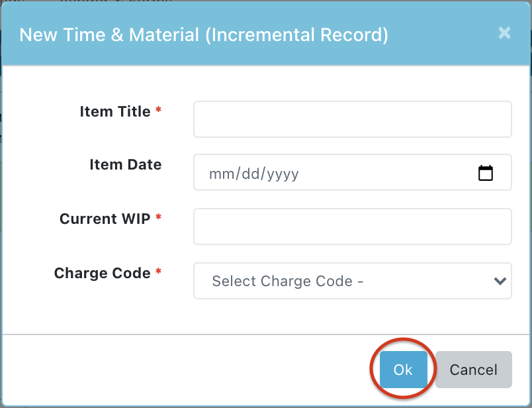The image size is (532, 408).
Task: Click the red asterisk beside Charge Code
Action: (158, 273)
